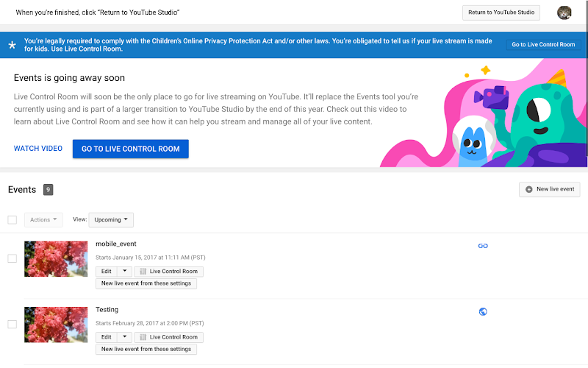
Task: Open the Testing event thumbnail
Action: [56, 325]
